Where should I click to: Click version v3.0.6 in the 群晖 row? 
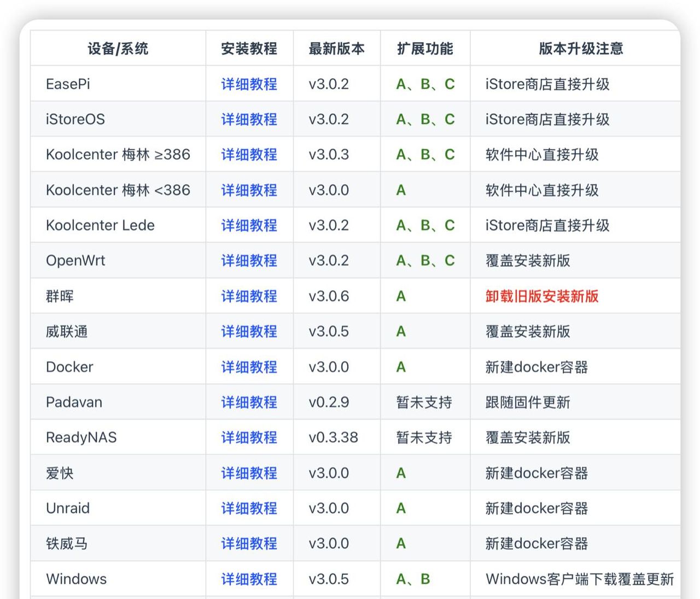point(329,296)
